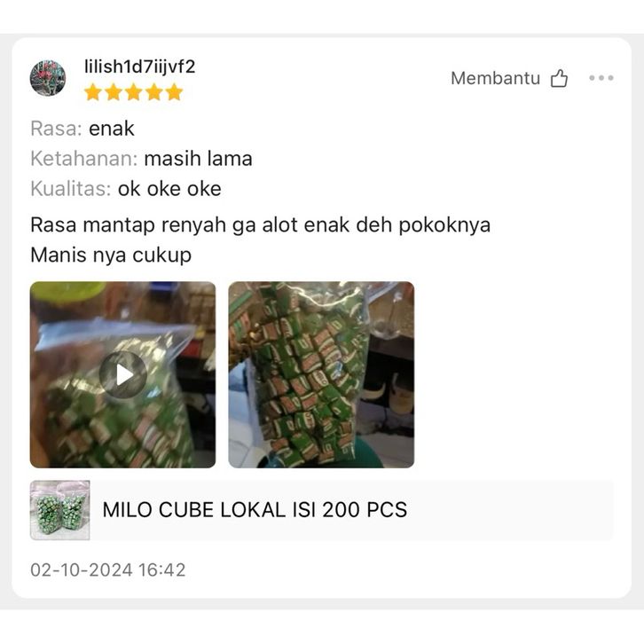The height and width of the screenshot is (644, 644).
Task: Click the 'Rasa: enak' attribute line
Action: tap(82, 129)
